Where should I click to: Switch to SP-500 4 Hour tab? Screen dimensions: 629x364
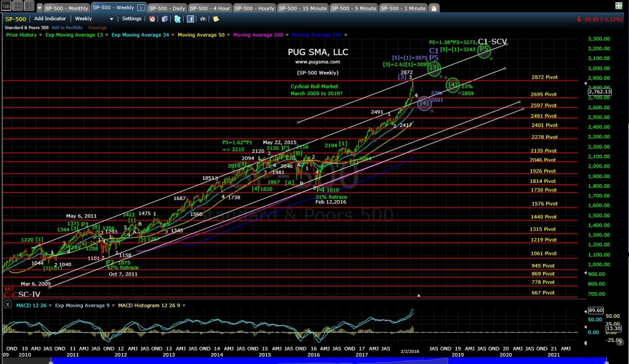210,8
